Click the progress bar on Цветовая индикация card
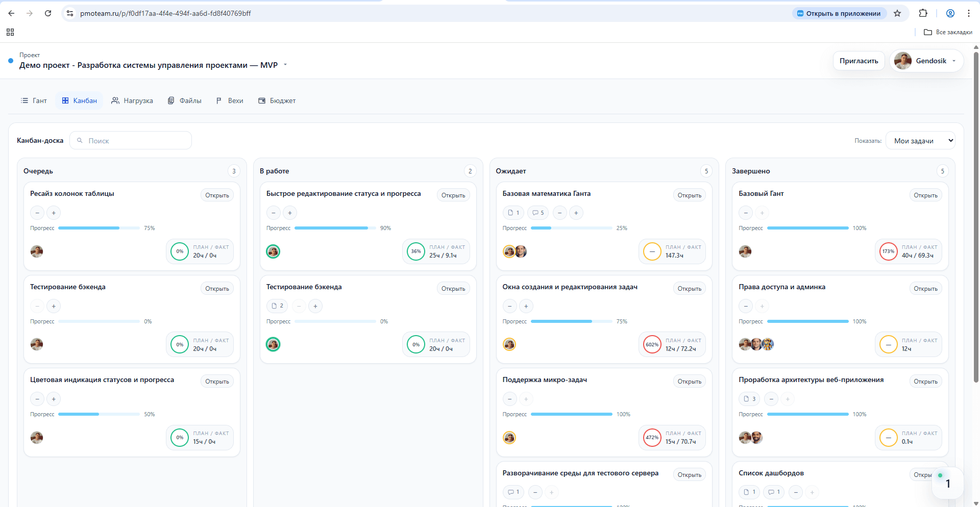Image resolution: width=980 pixels, height=507 pixels. 99,414
